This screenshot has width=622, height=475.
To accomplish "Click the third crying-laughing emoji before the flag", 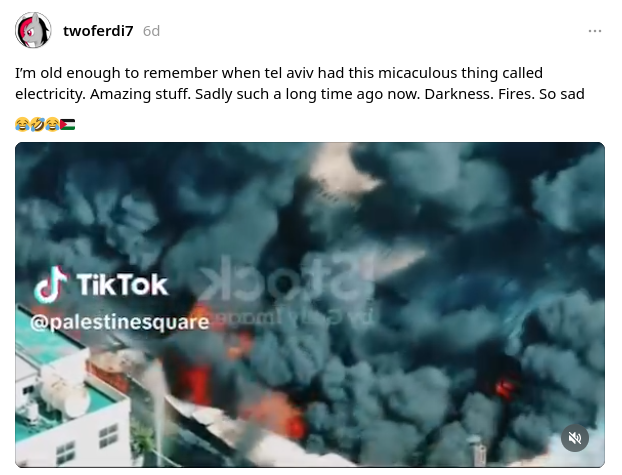I will pos(52,125).
